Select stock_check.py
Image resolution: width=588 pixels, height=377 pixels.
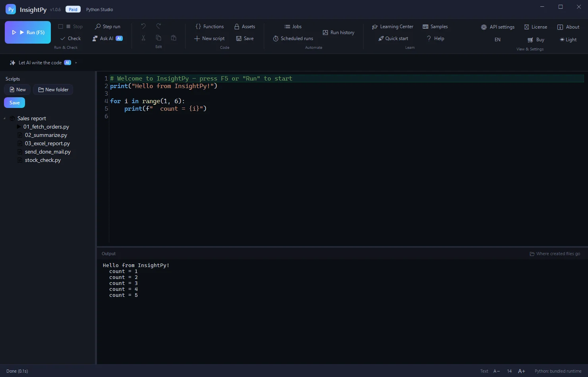pos(43,160)
